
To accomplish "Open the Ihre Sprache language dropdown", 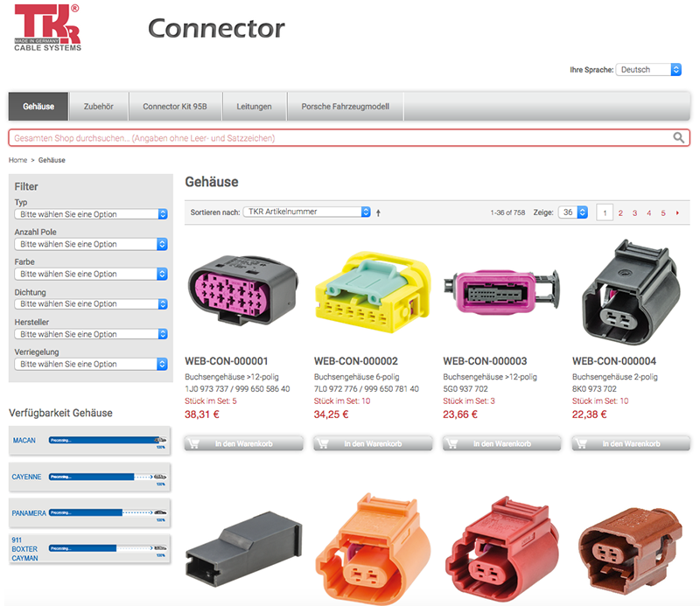I will (648, 70).
